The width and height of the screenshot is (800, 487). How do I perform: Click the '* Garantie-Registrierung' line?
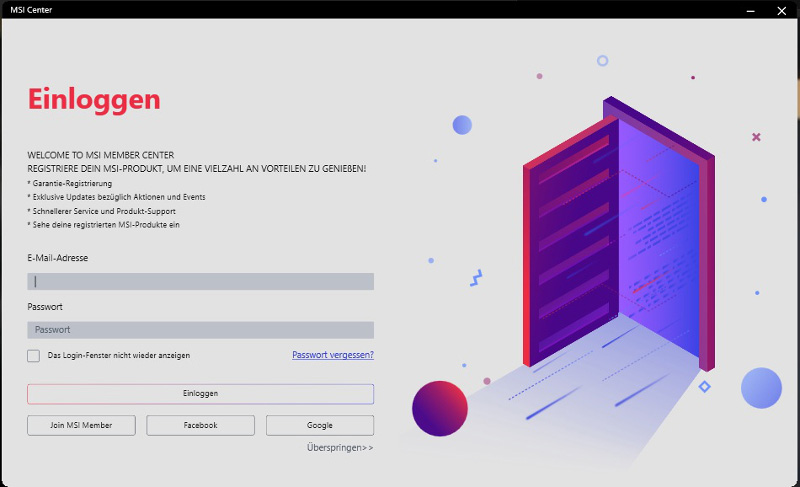(x=69, y=184)
